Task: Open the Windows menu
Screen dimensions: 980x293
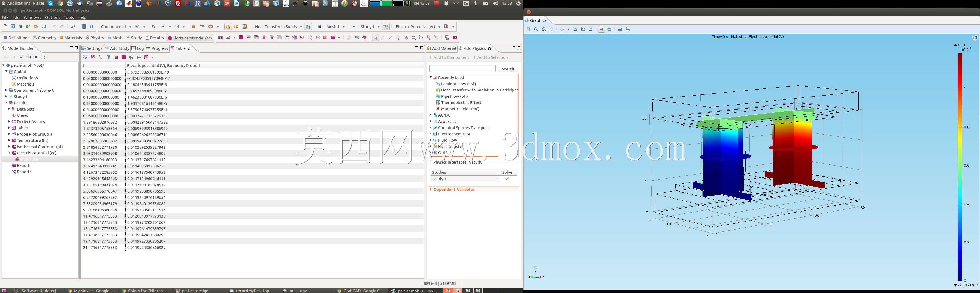Action: point(32,17)
